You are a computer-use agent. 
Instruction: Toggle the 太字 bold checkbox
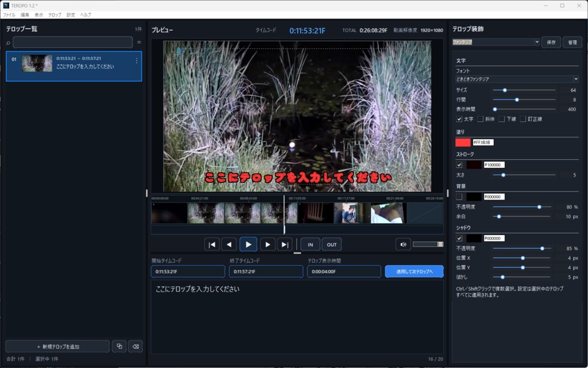(459, 119)
